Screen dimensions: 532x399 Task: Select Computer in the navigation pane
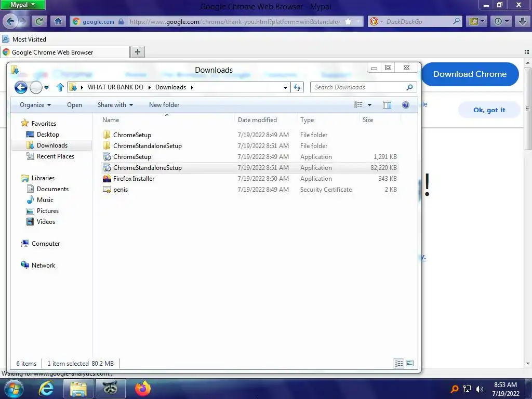46,244
